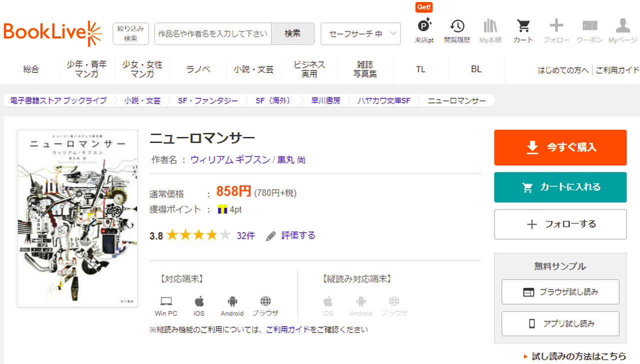The width and height of the screenshot is (640, 364).
Task: Click the フォロー plus icon in header
Action: pyautogui.click(x=556, y=30)
